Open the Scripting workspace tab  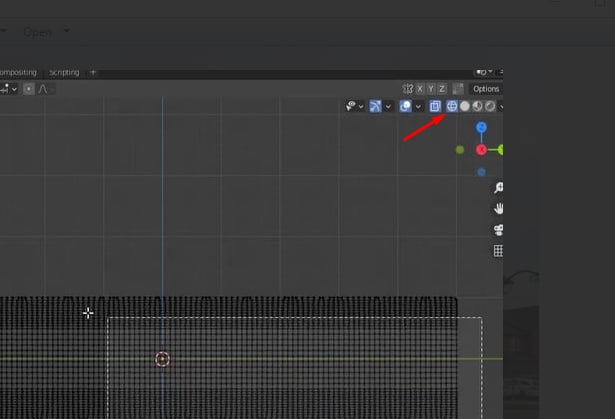(64, 73)
